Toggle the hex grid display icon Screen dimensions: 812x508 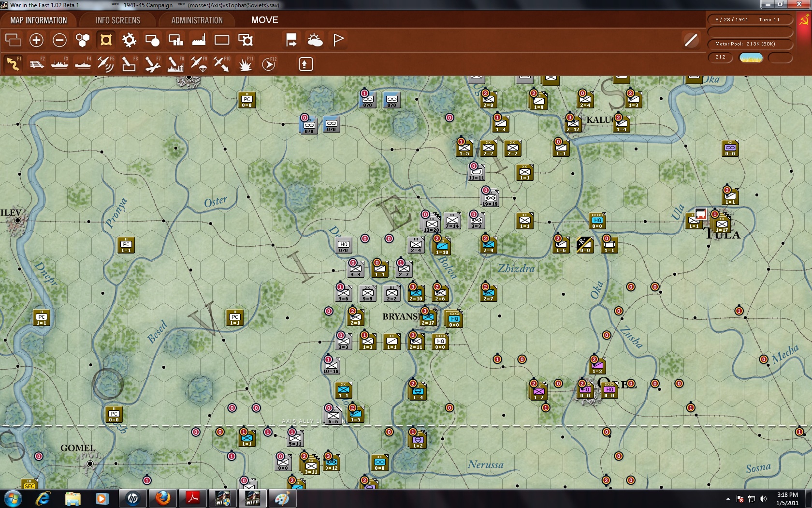pyautogui.click(x=83, y=40)
